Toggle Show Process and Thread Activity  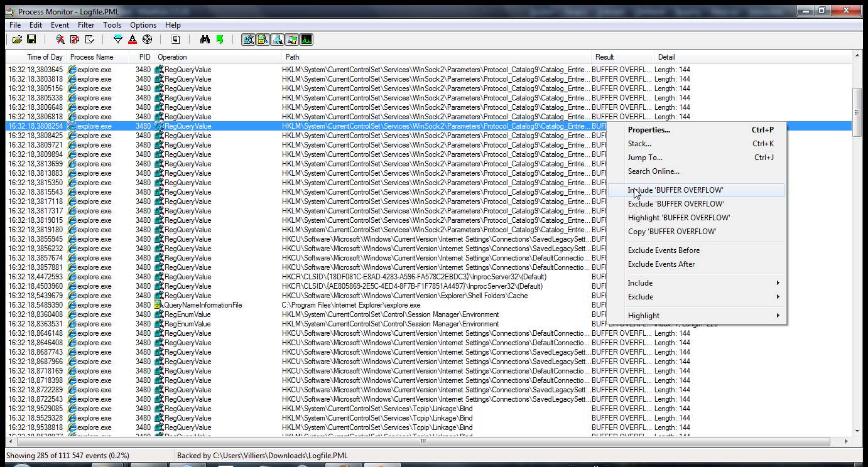[x=291, y=40]
